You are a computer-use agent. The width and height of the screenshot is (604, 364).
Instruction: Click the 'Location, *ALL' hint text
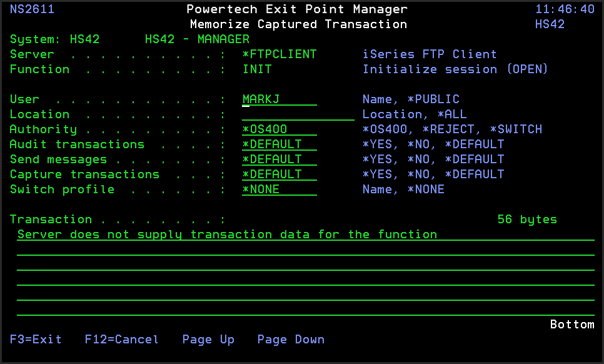415,114
